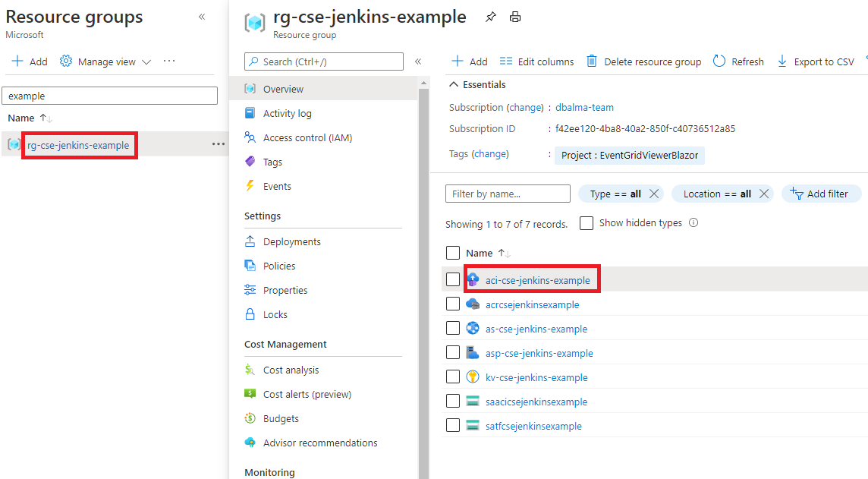Click the as-cse-jenkins-example app service icon
868x479 pixels.
(x=473, y=328)
